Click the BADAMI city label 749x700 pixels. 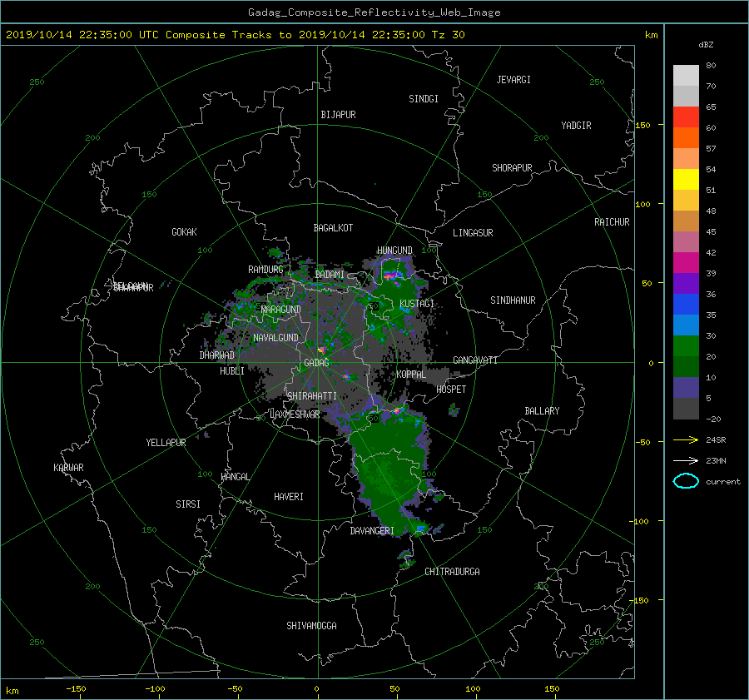click(330, 275)
